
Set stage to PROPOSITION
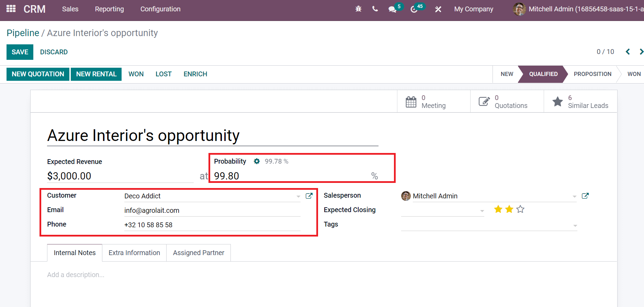click(592, 74)
